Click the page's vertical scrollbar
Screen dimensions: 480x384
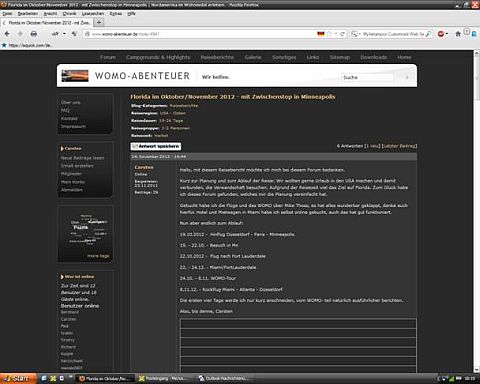477,210
